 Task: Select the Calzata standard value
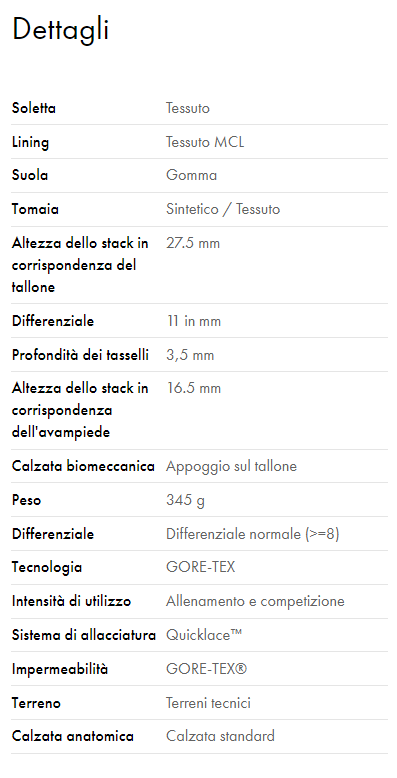tap(220, 736)
